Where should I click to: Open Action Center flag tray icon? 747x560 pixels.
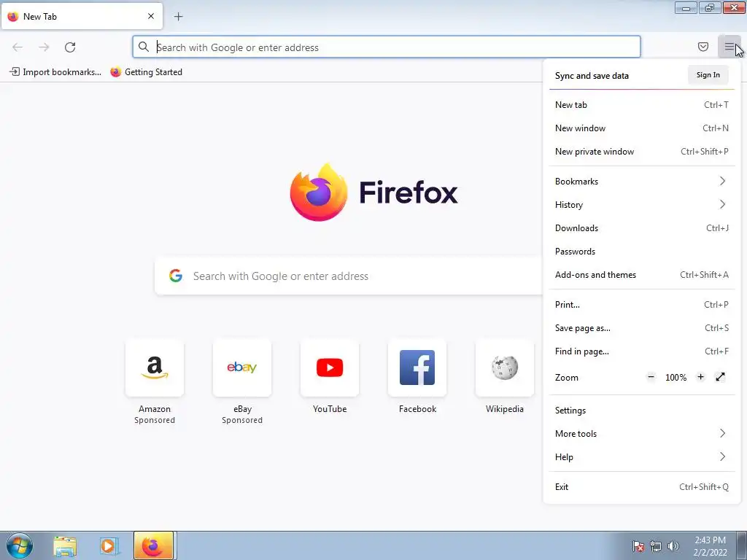coord(638,546)
